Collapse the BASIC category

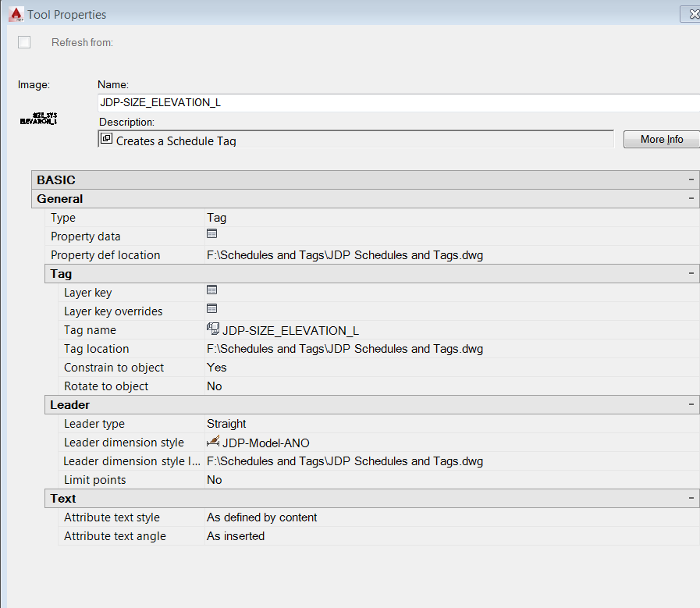(690, 180)
